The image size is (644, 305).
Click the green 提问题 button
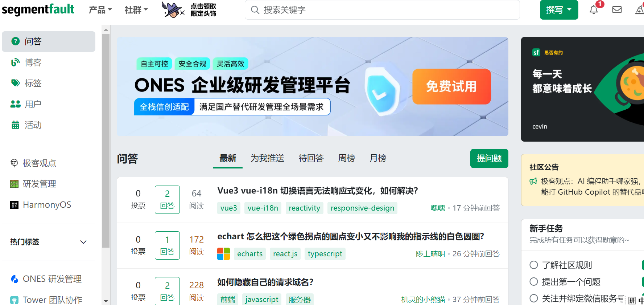(489, 158)
